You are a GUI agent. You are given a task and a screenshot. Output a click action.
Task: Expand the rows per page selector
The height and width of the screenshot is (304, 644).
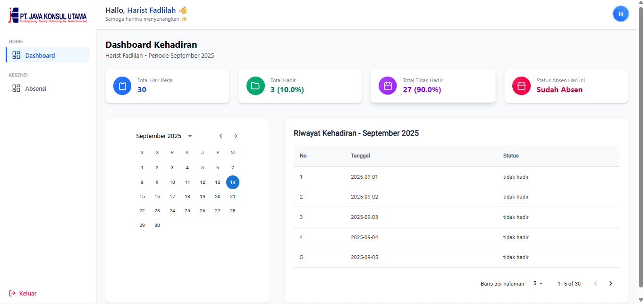(538, 284)
